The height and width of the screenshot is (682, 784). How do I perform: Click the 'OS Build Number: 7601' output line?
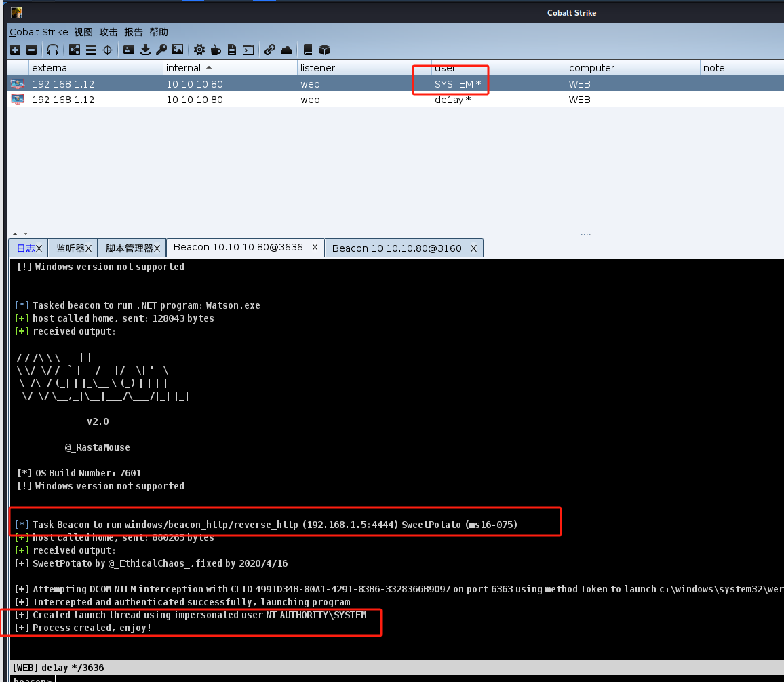[79, 473]
